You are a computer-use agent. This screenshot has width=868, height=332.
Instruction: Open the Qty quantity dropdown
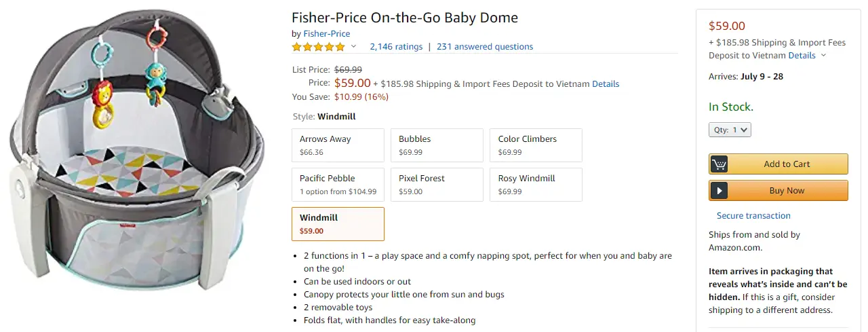coord(730,130)
